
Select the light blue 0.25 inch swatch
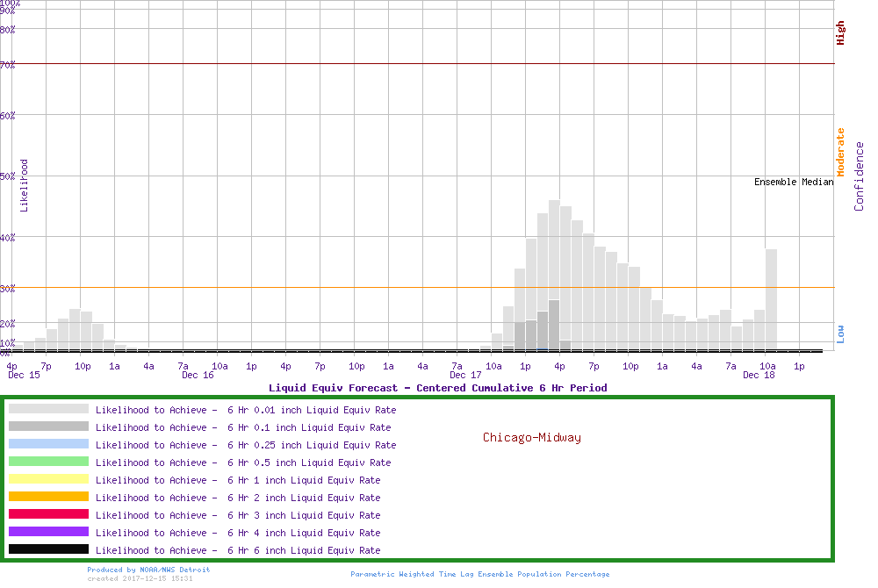[48, 444]
